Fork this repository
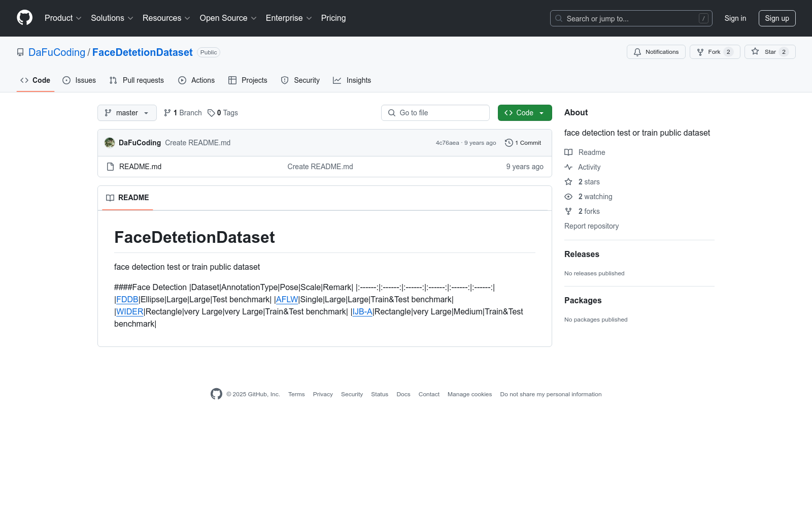This screenshot has height=508, width=812. click(x=715, y=52)
